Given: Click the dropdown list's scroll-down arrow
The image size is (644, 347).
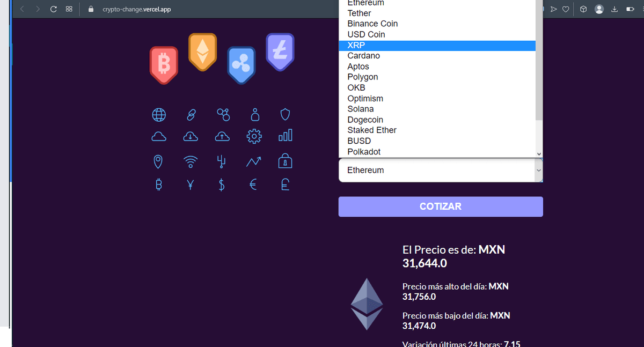Looking at the screenshot, I should [x=539, y=153].
